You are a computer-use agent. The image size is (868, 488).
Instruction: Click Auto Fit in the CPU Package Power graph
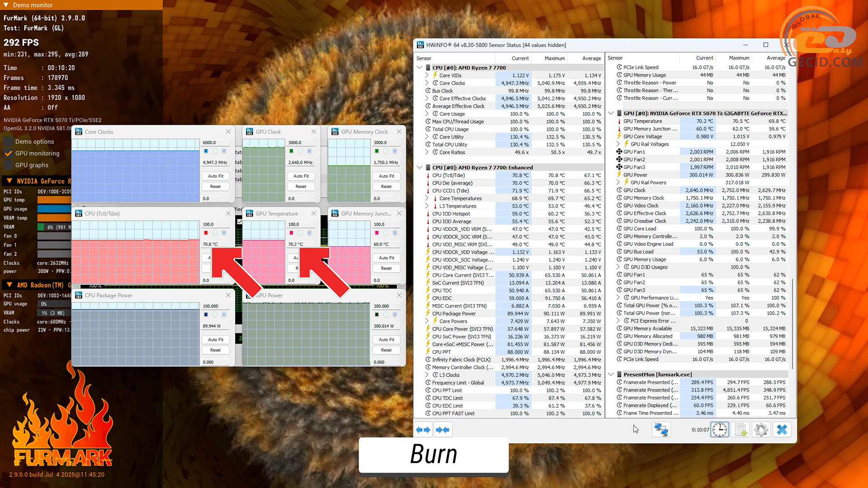point(215,340)
